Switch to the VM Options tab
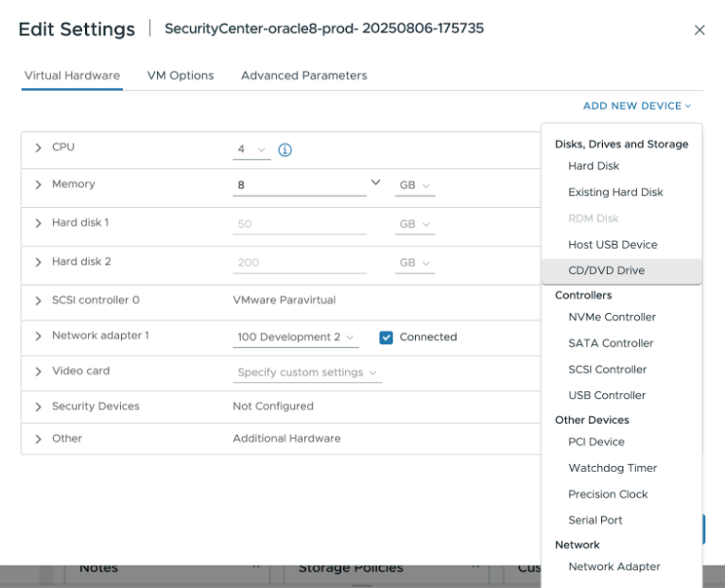This screenshot has height=588, width=725. point(180,76)
